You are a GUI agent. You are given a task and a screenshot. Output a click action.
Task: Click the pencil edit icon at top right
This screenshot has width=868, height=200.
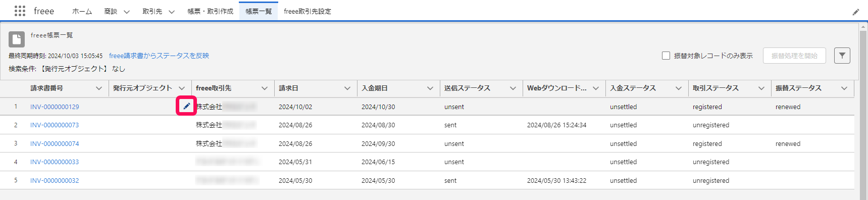[x=856, y=12]
